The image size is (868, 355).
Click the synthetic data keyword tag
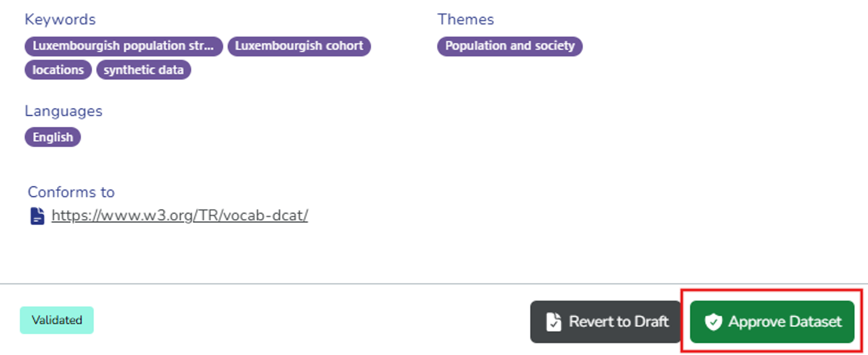pyautogui.click(x=144, y=70)
